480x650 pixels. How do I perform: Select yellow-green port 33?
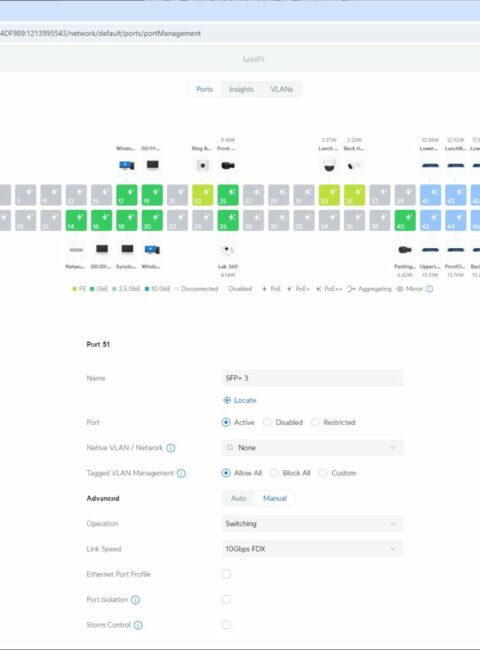(329, 195)
